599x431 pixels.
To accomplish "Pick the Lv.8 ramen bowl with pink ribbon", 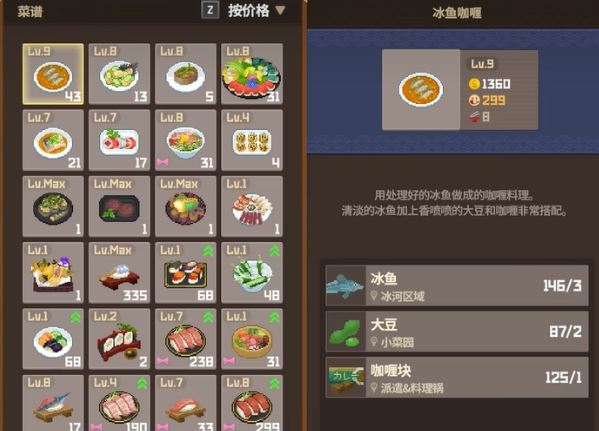I will pyautogui.click(x=186, y=140).
